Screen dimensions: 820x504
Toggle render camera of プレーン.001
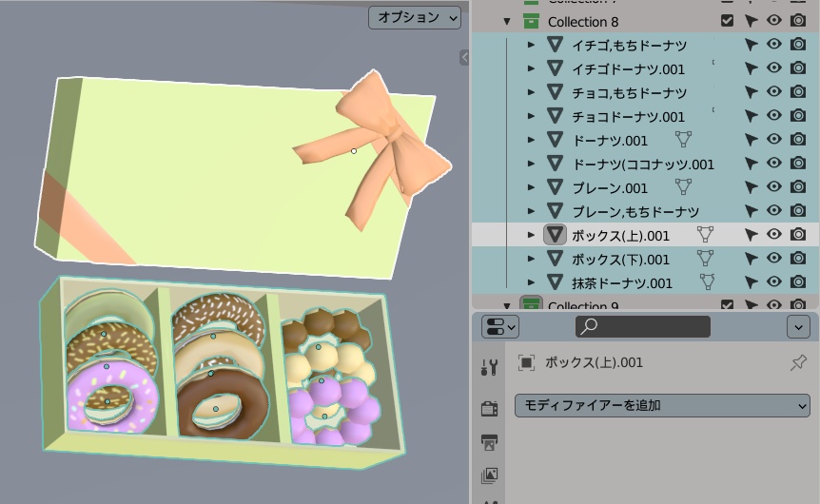pos(797,186)
